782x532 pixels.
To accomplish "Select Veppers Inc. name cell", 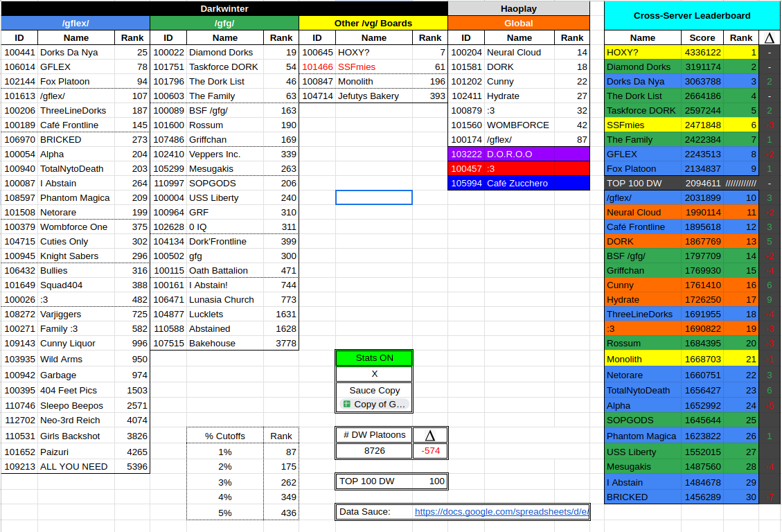I will tap(225, 154).
